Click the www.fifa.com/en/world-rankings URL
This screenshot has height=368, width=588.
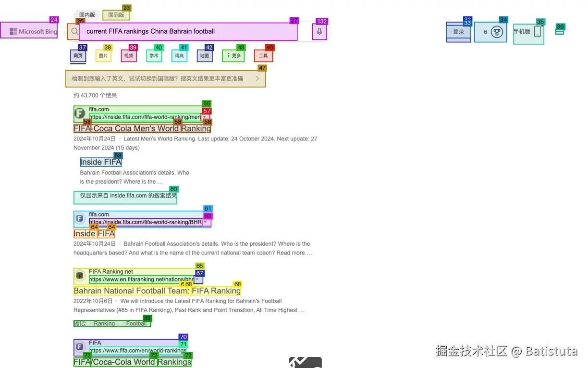click(138, 351)
